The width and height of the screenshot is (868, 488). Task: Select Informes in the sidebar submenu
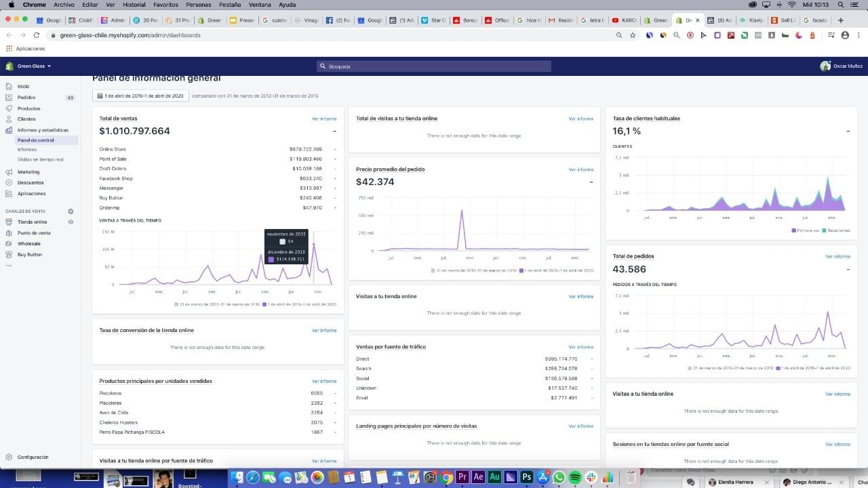tap(27, 150)
